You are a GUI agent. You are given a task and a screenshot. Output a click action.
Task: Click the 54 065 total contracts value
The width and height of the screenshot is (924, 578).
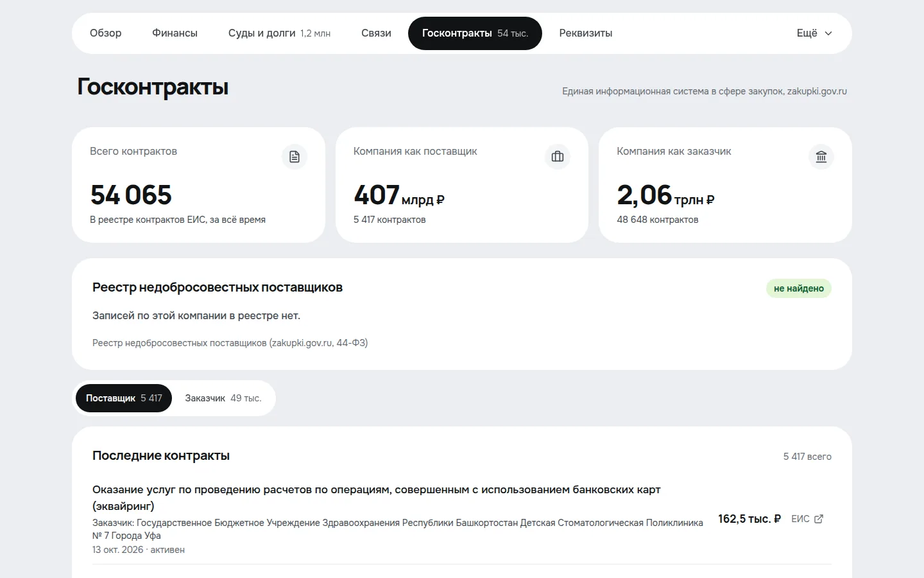[132, 195]
